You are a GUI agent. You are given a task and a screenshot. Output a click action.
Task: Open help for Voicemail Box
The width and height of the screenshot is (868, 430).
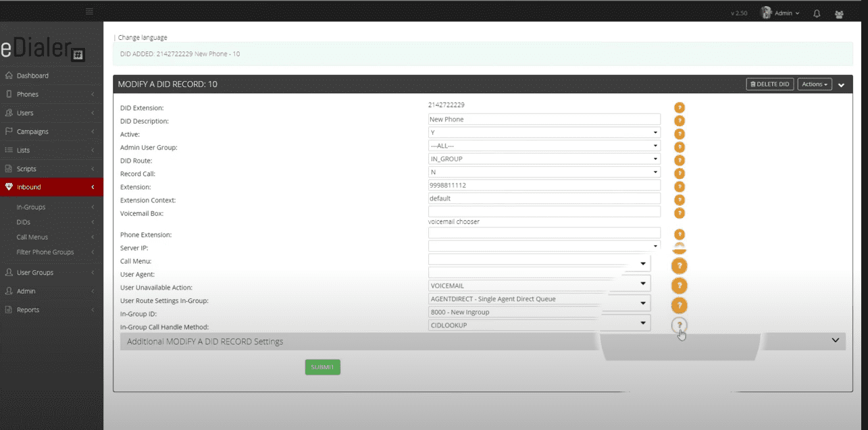tap(680, 213)
